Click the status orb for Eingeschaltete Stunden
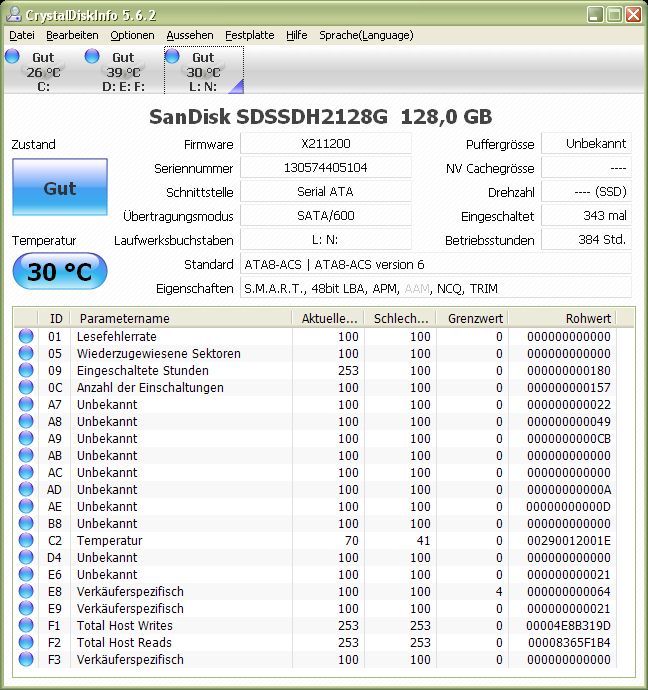Image resolution: width=648 pixels, height=690 pixels. (26, 370)
